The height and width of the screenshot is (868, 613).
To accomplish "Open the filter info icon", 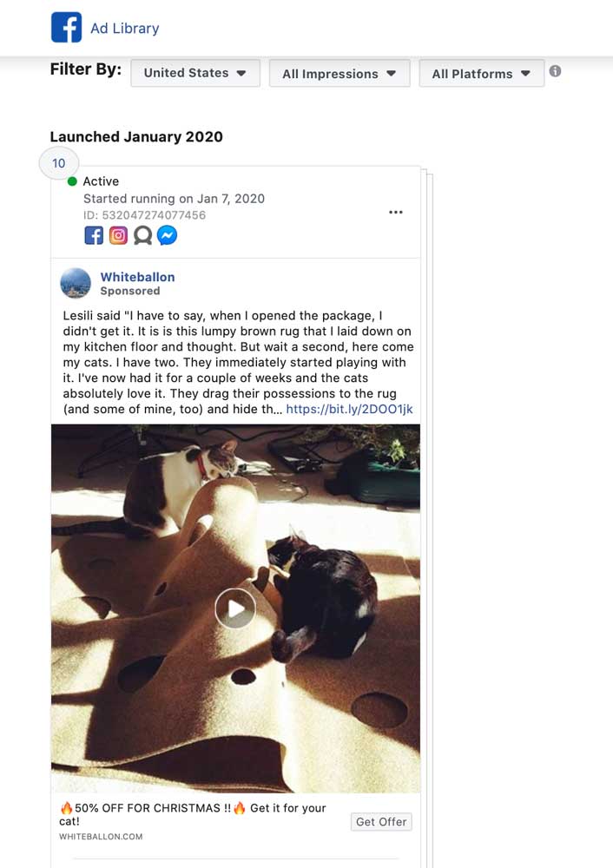I will coord(555,71).
